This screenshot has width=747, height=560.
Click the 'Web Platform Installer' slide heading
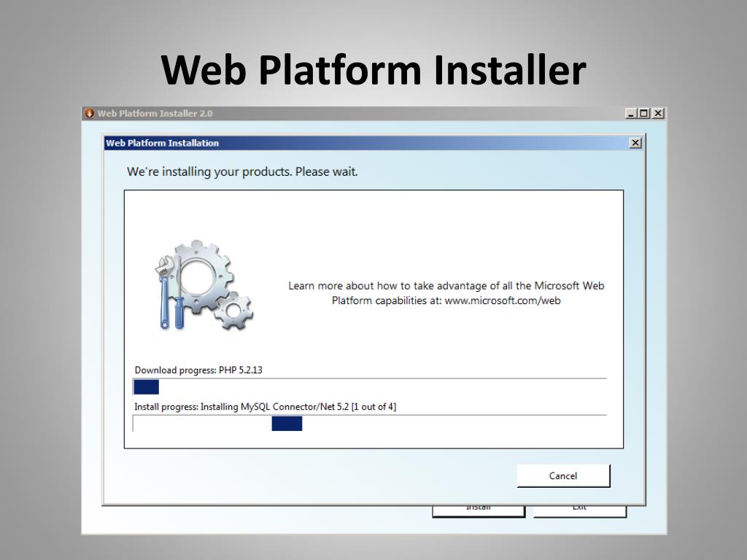[373, 70]
